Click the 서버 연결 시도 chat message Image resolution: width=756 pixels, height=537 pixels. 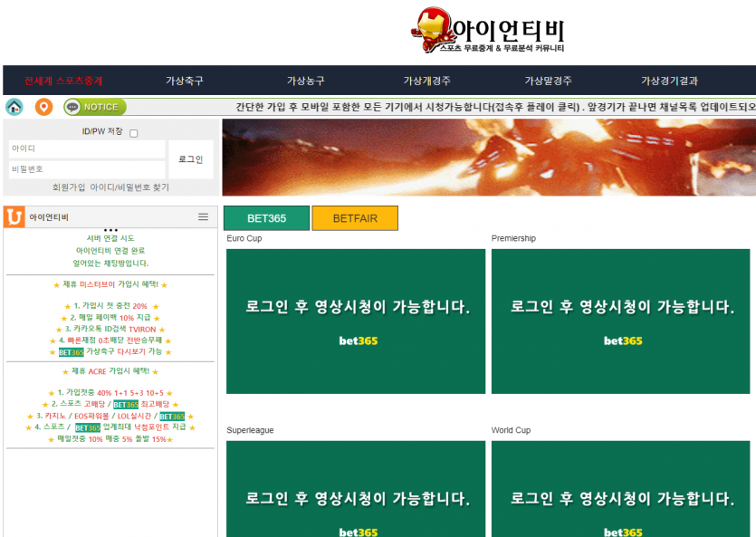click(x=110, y=238)
